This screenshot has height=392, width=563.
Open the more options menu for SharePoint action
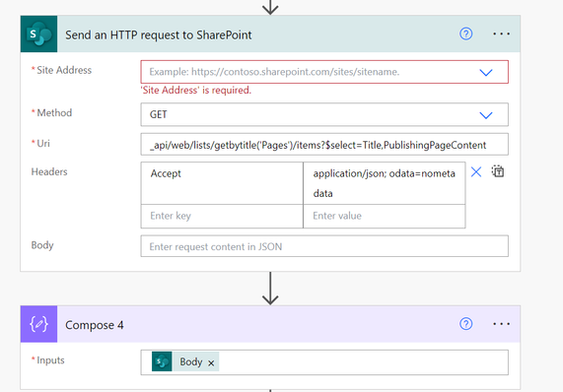tap(501, 34)
